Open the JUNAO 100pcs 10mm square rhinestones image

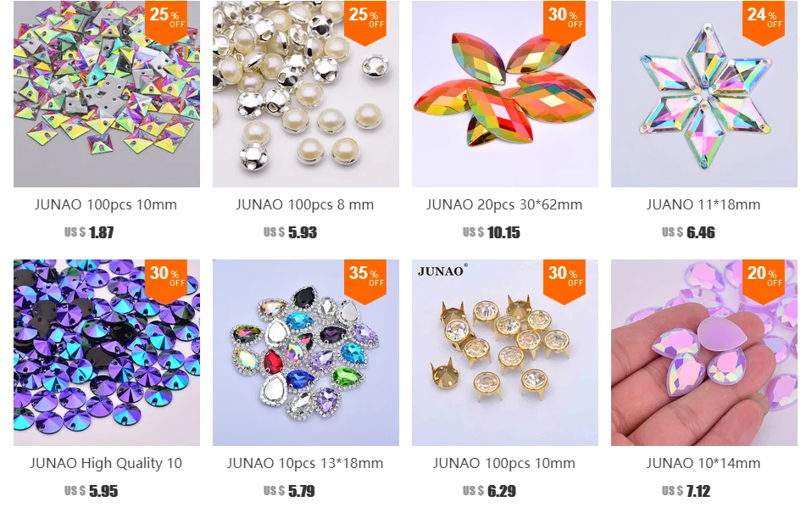tap(107, 94)
